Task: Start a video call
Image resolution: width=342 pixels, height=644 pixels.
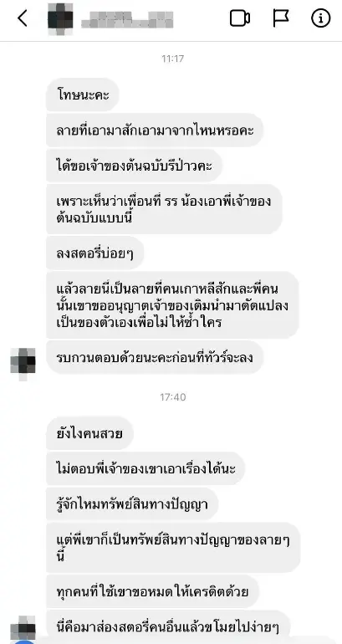Action: 240,18
